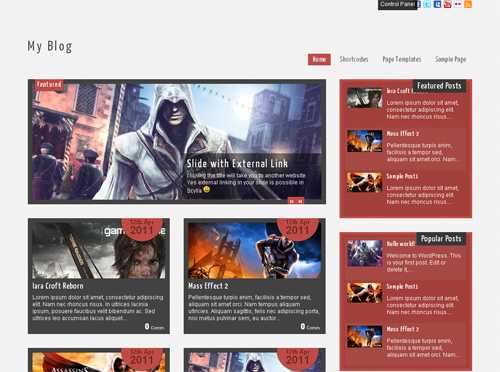This screenshot has height=372, width=500.
Task: Open Mass Effect 2 title in Featured Posts
Action: (x=403, y=134)
